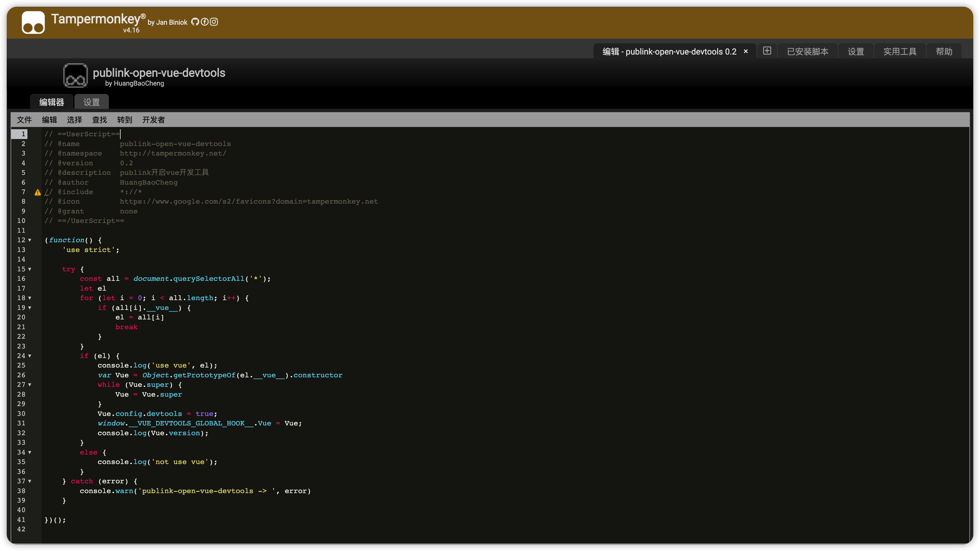The image size is (980, 551).
Task: Collapse the function fold at line 12
Action: (x=30, y=240)
